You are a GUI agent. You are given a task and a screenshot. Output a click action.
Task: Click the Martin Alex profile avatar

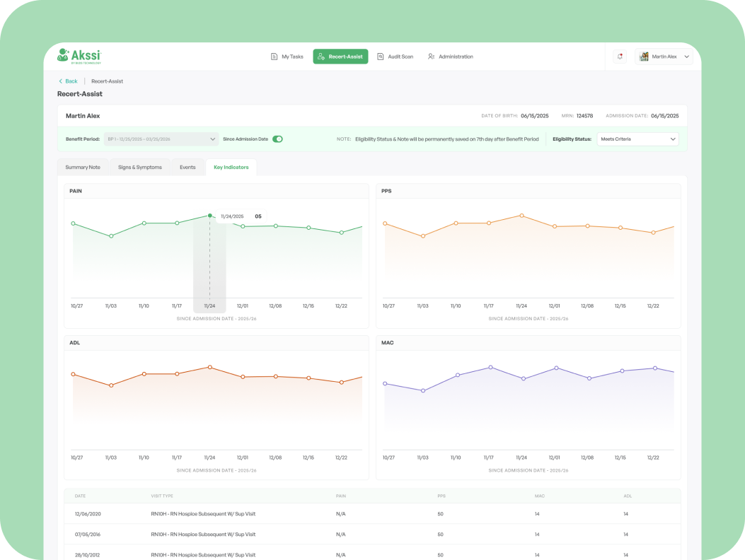644,57
